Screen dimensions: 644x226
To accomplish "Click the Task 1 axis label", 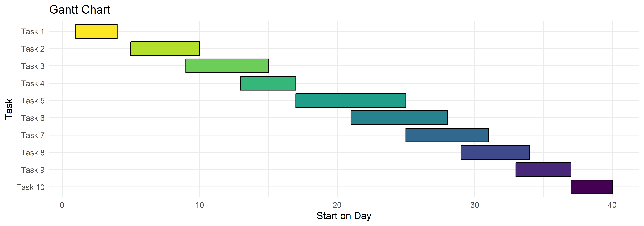I will [x=33, y=32].
